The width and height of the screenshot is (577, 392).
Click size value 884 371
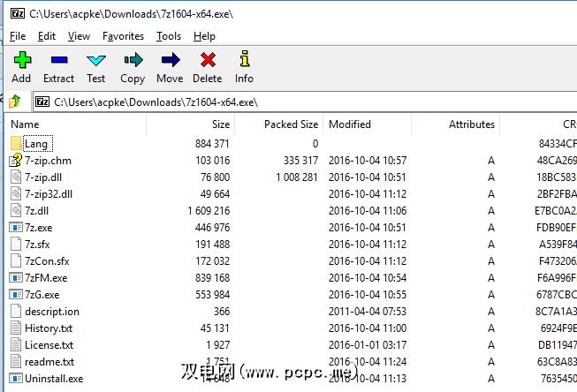tap(212, 144)
